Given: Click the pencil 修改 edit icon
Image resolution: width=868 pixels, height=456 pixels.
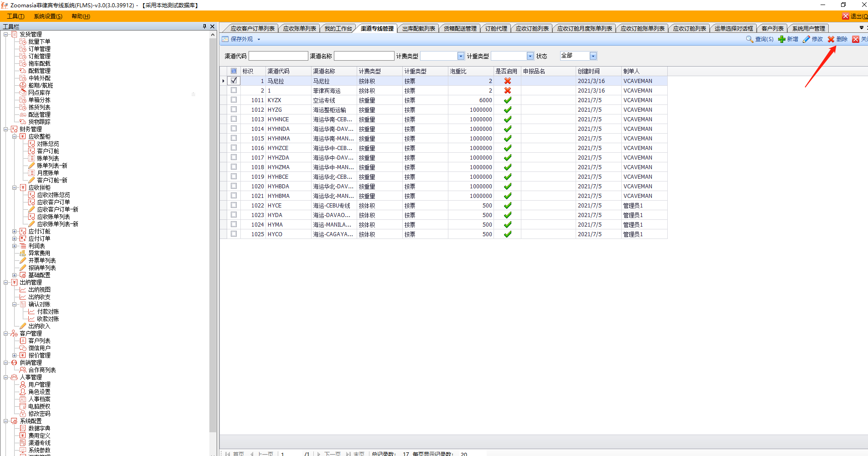Looking at the screenshot, I should 806,39.
